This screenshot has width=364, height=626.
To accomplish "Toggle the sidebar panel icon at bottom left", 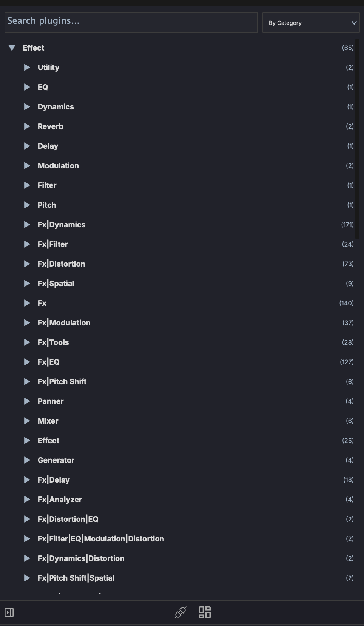I will click(x=9, y=612).
